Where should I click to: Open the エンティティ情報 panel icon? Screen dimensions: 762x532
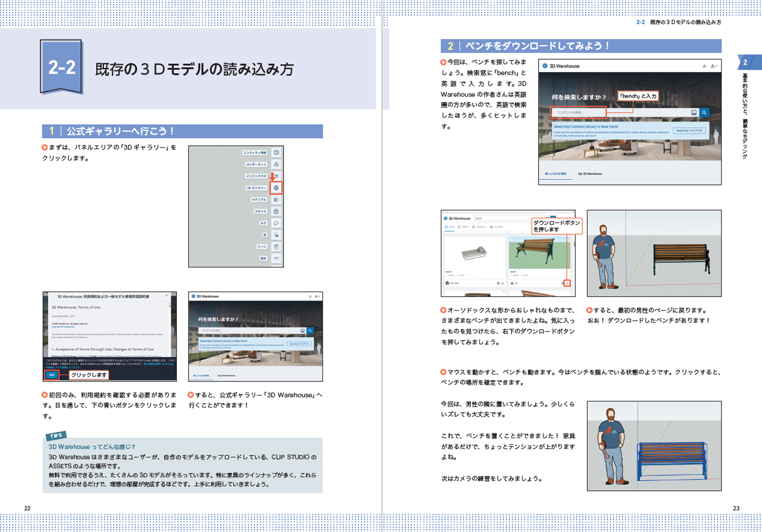coord(276,153)
